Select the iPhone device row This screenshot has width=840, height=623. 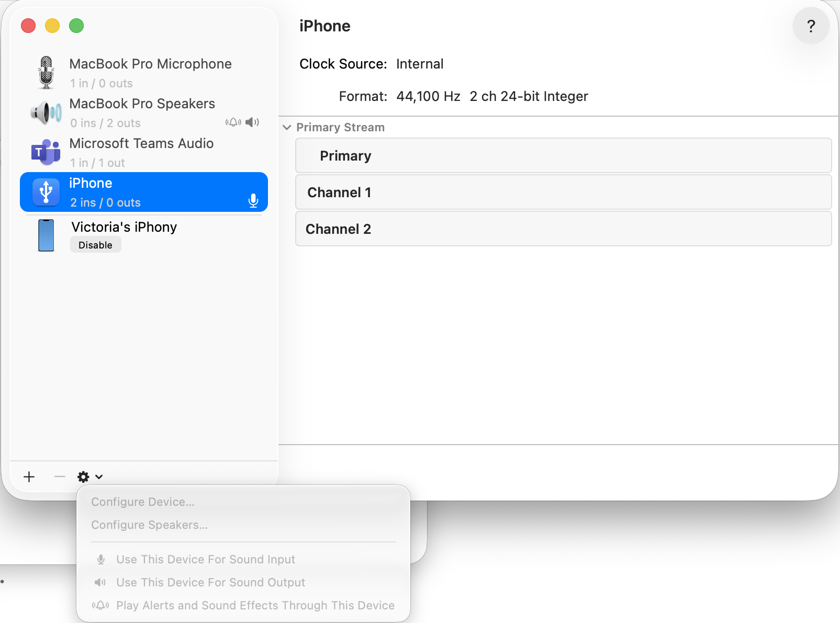144,192
